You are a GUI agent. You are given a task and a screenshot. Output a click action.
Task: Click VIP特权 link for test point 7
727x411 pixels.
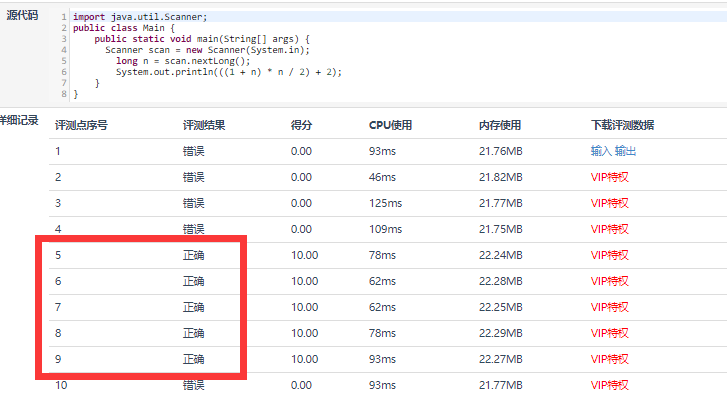tap(610, 307)
